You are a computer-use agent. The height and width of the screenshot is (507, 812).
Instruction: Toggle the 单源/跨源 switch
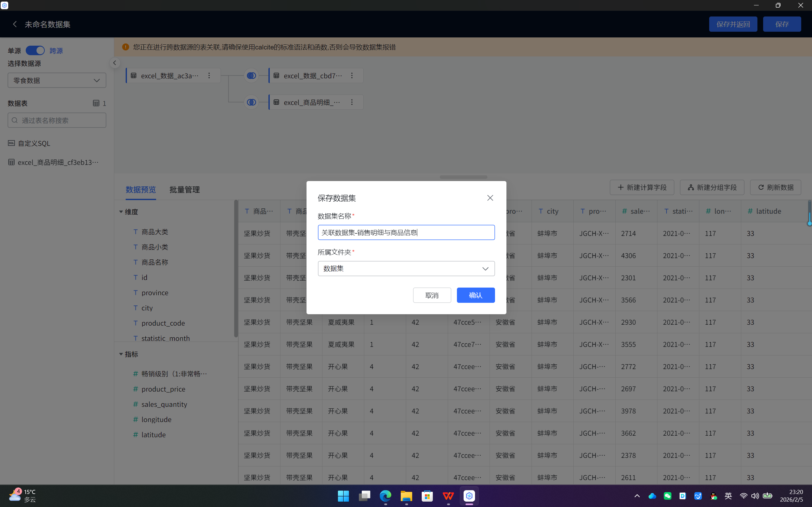pyautogui.click(x=35, y=51)
